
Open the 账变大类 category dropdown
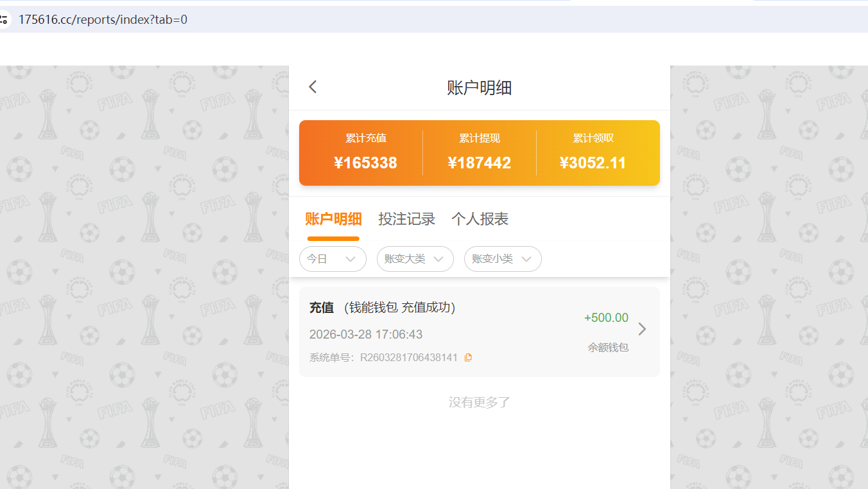(x=415, y=259)
